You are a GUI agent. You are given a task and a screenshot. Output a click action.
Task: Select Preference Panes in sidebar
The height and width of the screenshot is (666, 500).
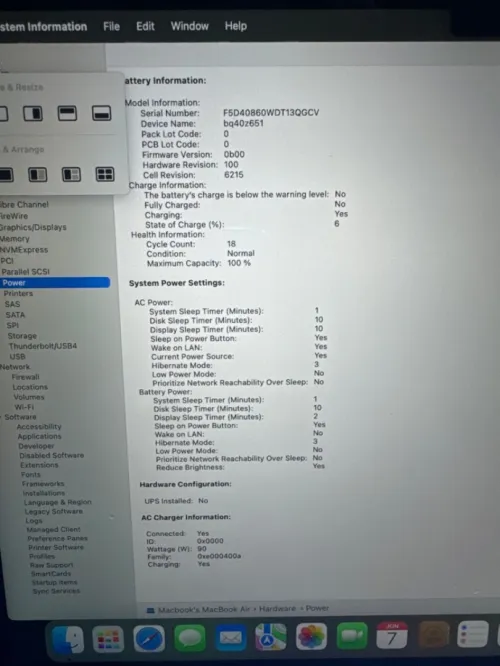pyautogui.click(x=58, y=539)
